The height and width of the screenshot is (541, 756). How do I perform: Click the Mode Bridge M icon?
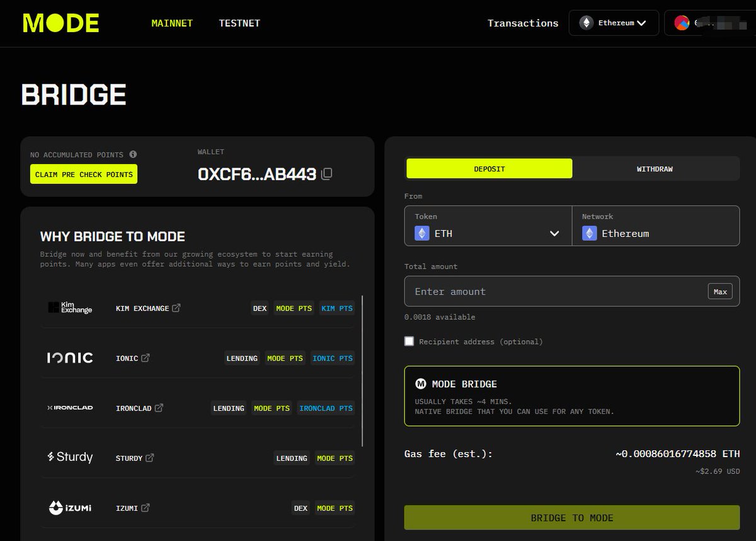click(421, 384)
